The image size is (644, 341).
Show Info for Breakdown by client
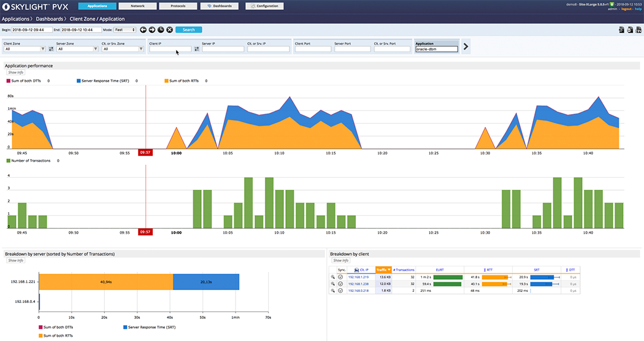point(341,261)
